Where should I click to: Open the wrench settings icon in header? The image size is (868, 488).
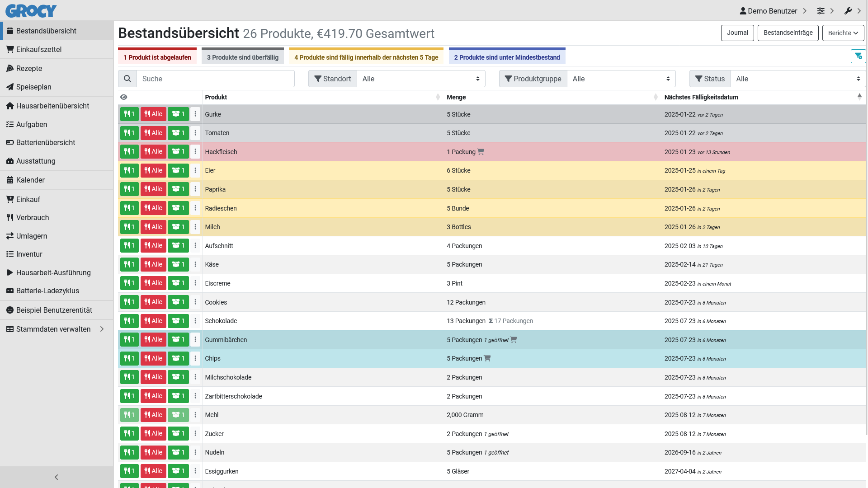pyautogui.click(x=848, y=11)
